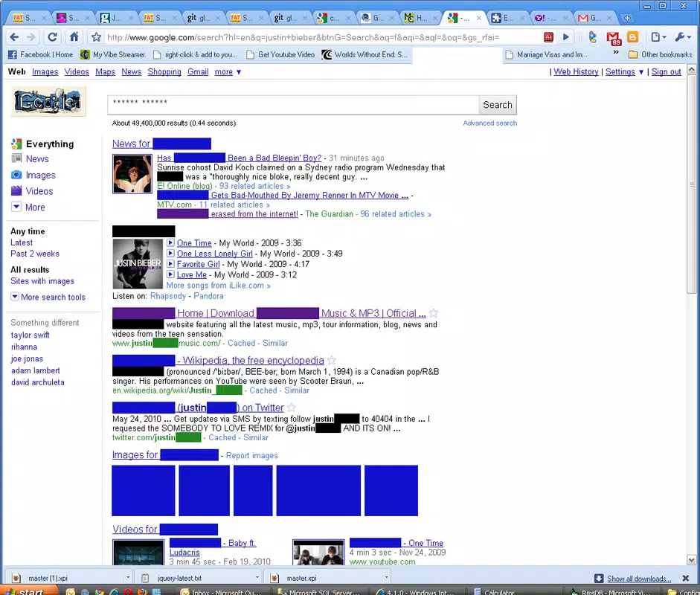Click the Search button

click(x=498, y=105)
